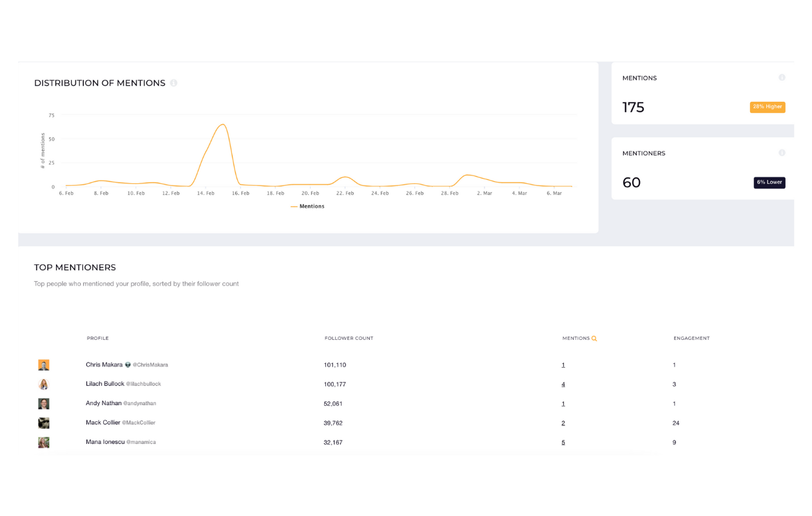Open Andy Nathan's avatar thumbnail

44,404
